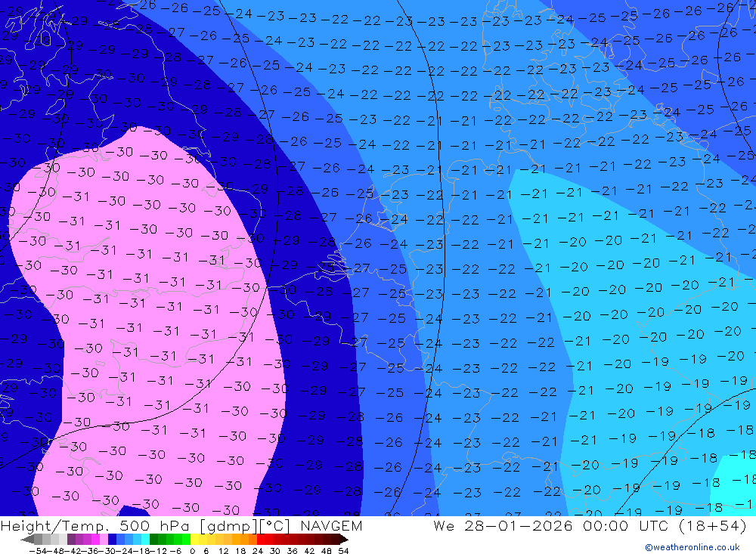Click the weekday 'We' in the footer
Screen dimensions: 756x554
[444, 526]
